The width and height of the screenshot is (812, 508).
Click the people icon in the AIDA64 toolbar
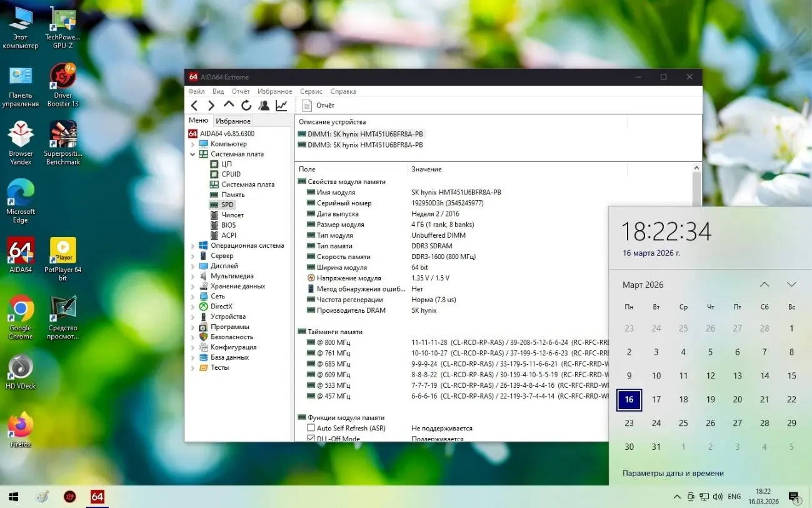264,104
